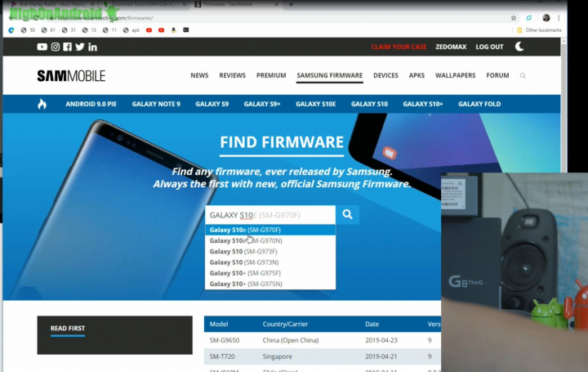Open the PREMIUM menu item

click(x=271, y=75)
